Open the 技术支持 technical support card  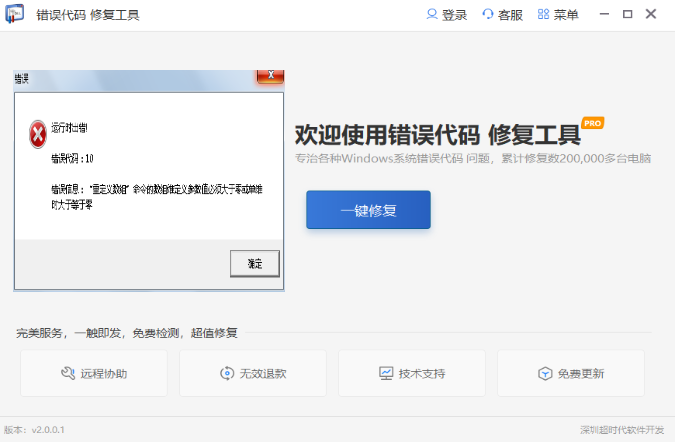click(412, 373)
